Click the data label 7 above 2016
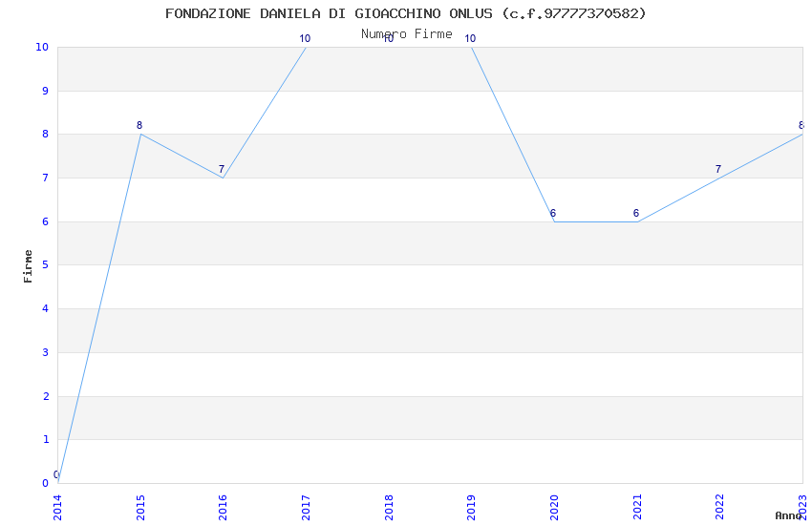This screenshot has height=525, width=812. 221,169
